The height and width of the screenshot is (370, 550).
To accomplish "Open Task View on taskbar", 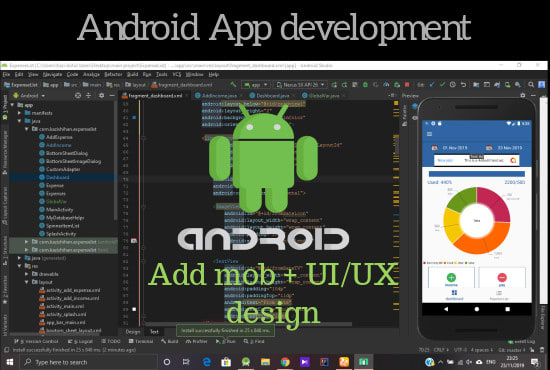I will (x=186, y=362).
